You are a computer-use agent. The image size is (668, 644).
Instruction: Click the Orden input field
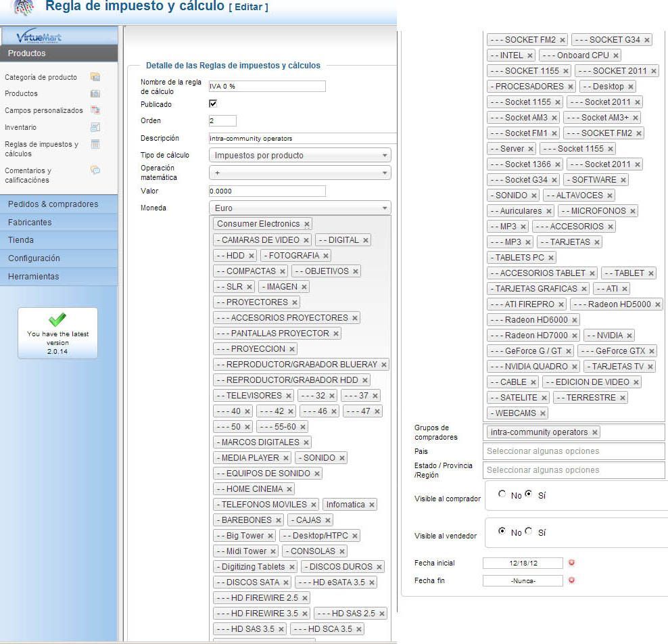click(222, 120)
